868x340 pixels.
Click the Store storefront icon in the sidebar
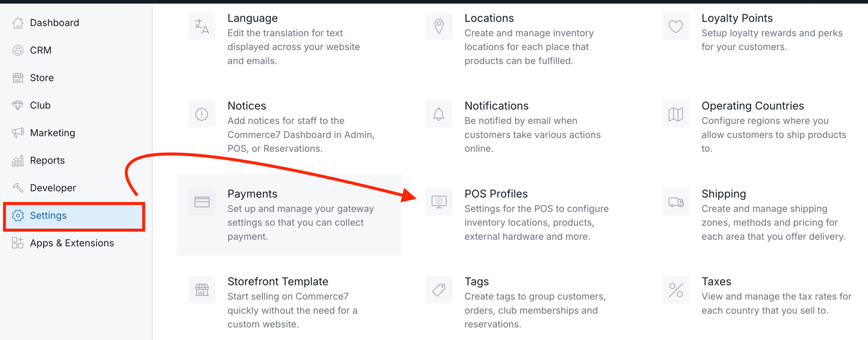pyautogui.click(x=17, y=77)
